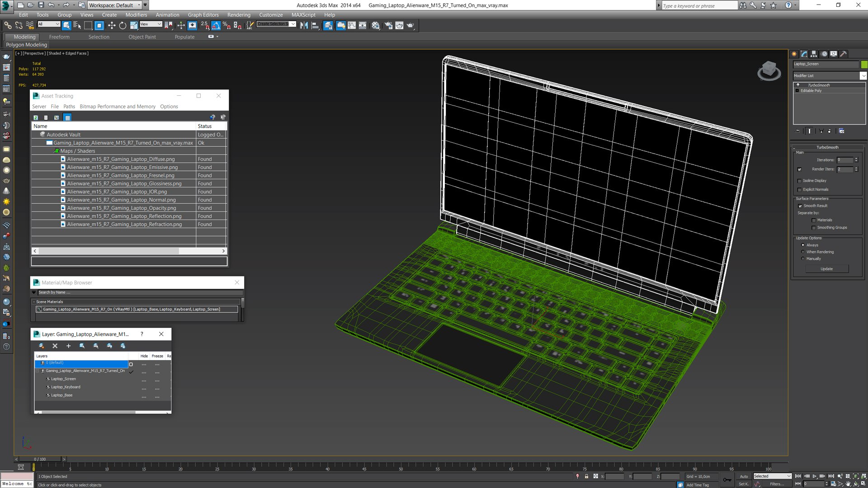Check Separate by Smoothing Groups

[x=814, y=228]
